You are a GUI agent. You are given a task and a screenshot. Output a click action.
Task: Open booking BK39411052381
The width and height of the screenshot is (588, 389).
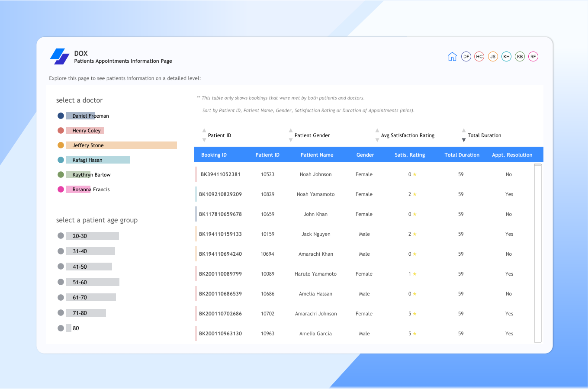click(x=220, y=174)
